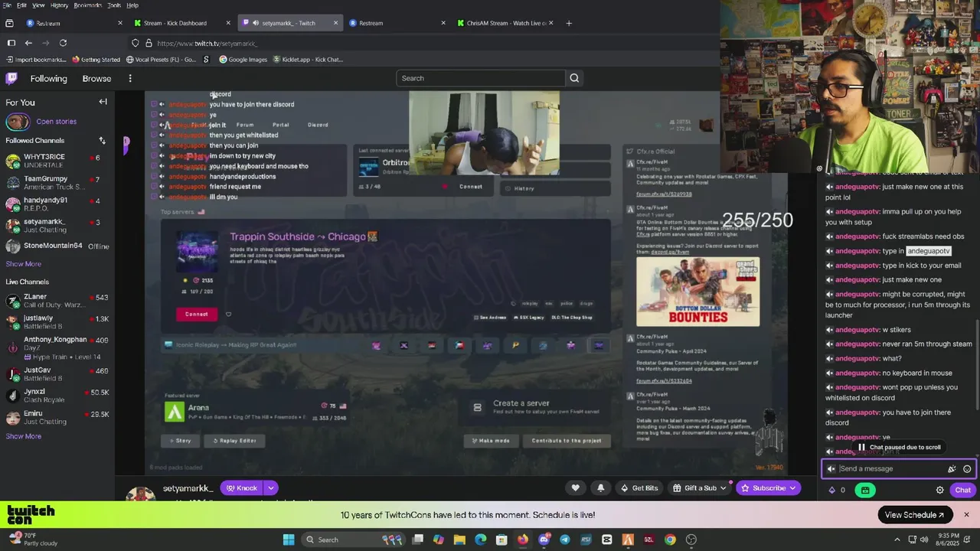
Task: Show more followed channels
Action: coord(24,264)
